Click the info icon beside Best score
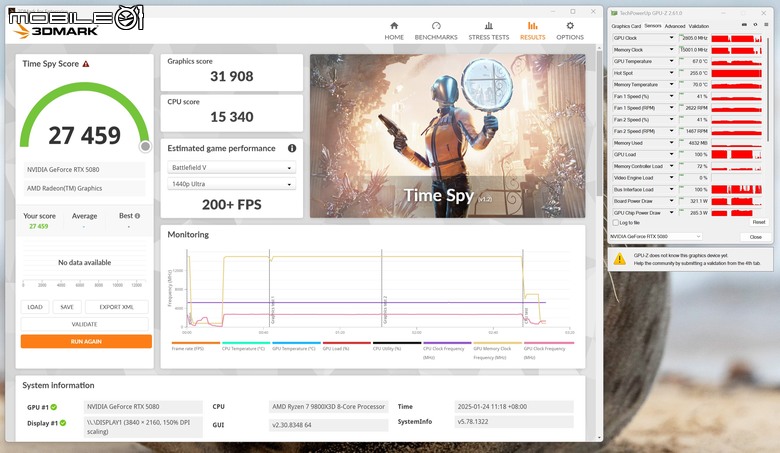780x453 pixels. pyautogui.click(x=137, y=216)
